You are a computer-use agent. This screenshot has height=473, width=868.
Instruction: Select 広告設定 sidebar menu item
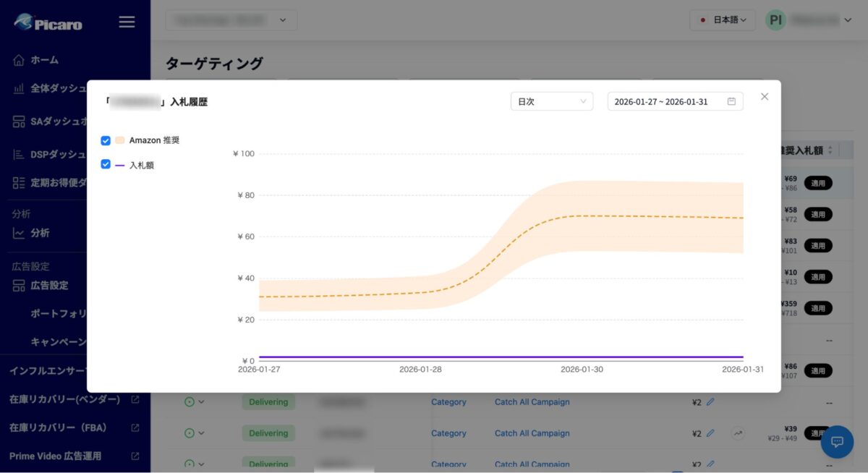coord(49,286)
